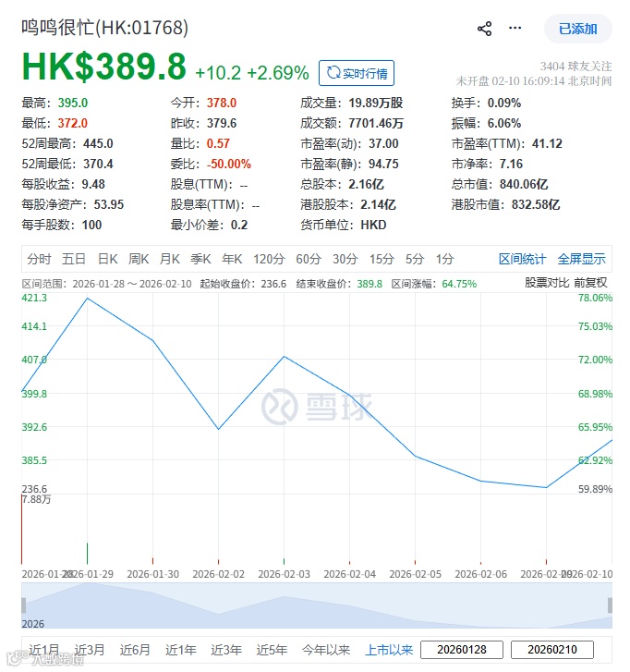
Task: Click the 实时行情 refresh button
Action: click(x=357, y=73)
